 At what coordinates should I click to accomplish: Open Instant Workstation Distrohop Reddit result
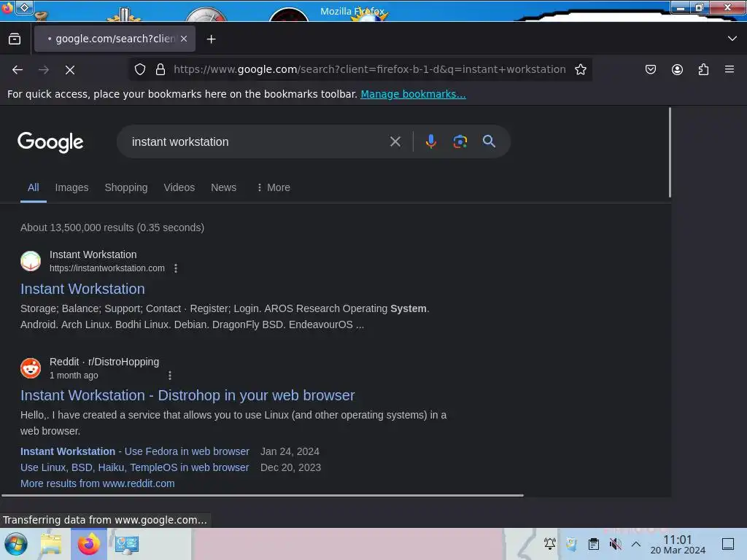click(x=187, y=395)
